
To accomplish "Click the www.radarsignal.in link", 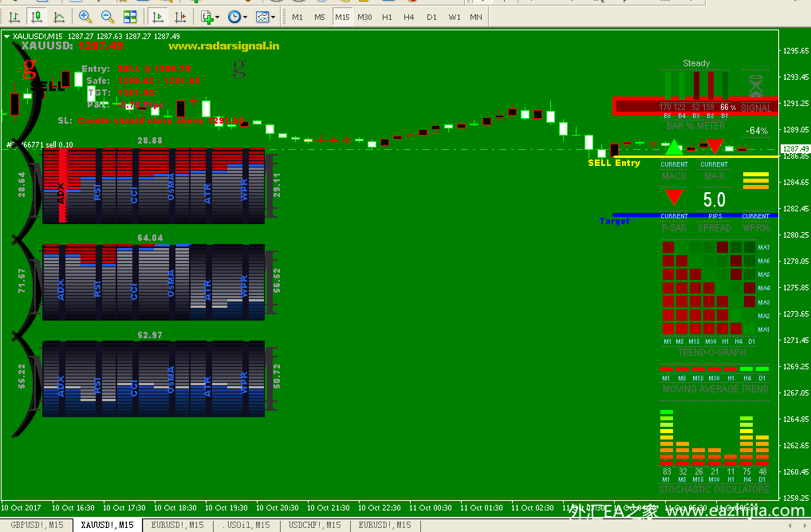I will tap(224, 46).
